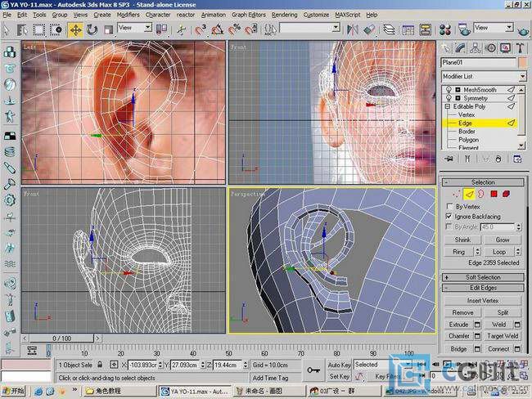Choose the Rectangular Selection Region tool

coord(39,29)
